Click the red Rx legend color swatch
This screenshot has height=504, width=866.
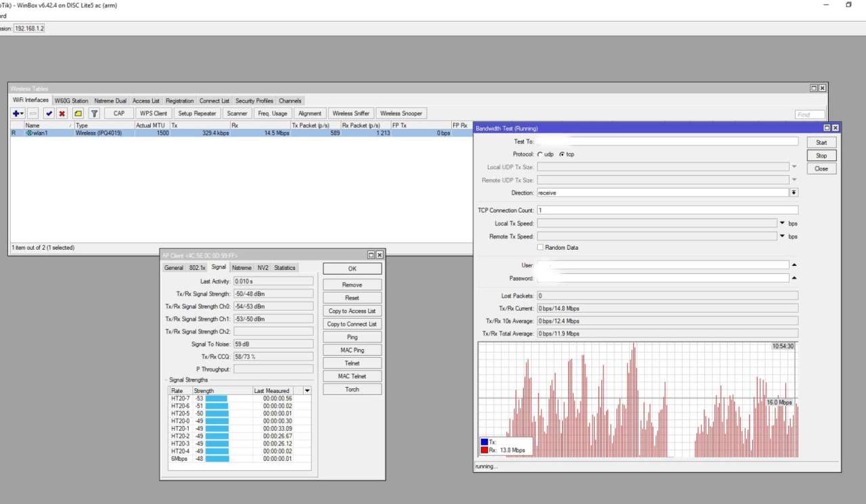click(x=484, y=450)
